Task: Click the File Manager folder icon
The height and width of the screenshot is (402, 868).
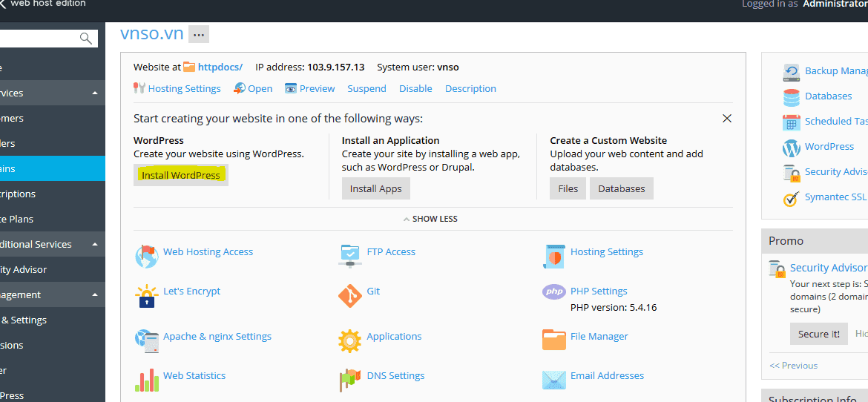Action: point(554,340)
